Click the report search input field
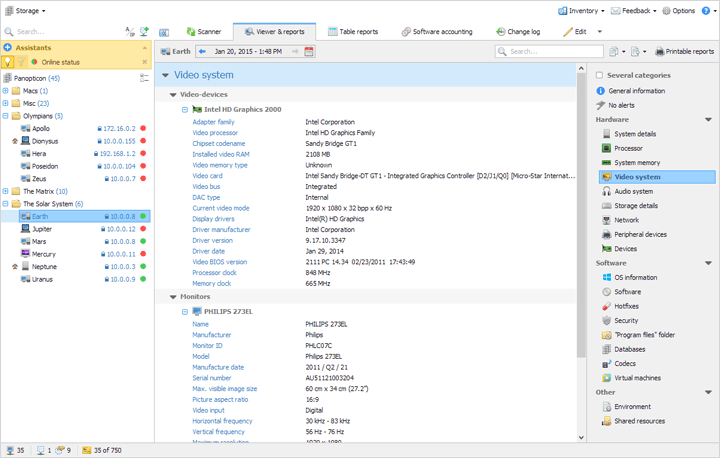The height and width of the screenshot is (458, 720). pyautogui.click(x=550, y=51)
